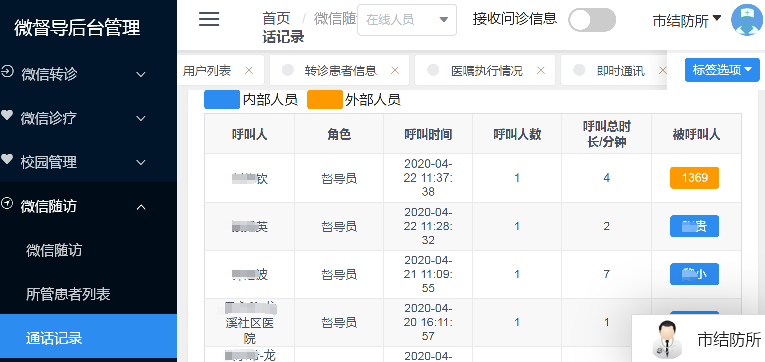Click the blue 内部人员 legend swatch
This screenshot has height=362, width=765.
point(221,100)
